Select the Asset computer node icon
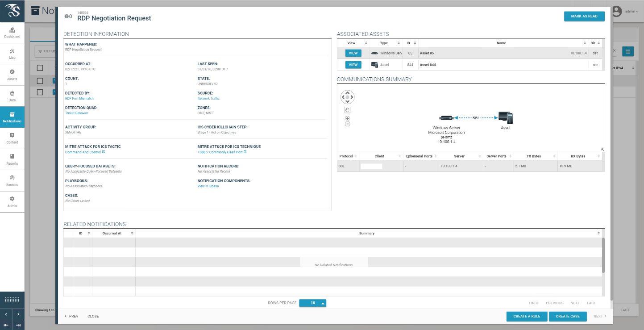Screen dimensions: 644x330 click(506, 118)
